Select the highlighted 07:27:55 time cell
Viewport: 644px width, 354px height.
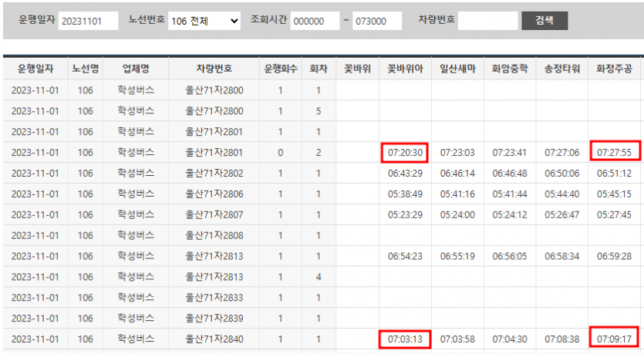click(x=614, y=153)
